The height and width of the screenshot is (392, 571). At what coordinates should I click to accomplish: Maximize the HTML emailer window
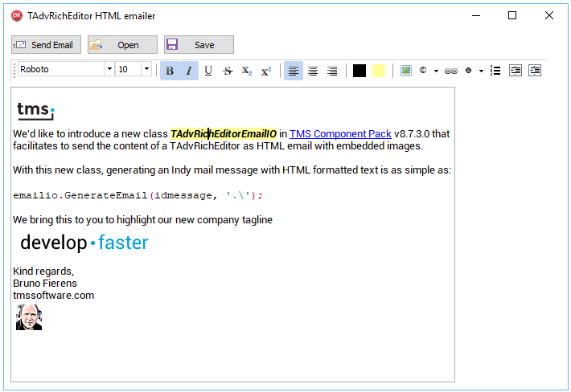512,15
